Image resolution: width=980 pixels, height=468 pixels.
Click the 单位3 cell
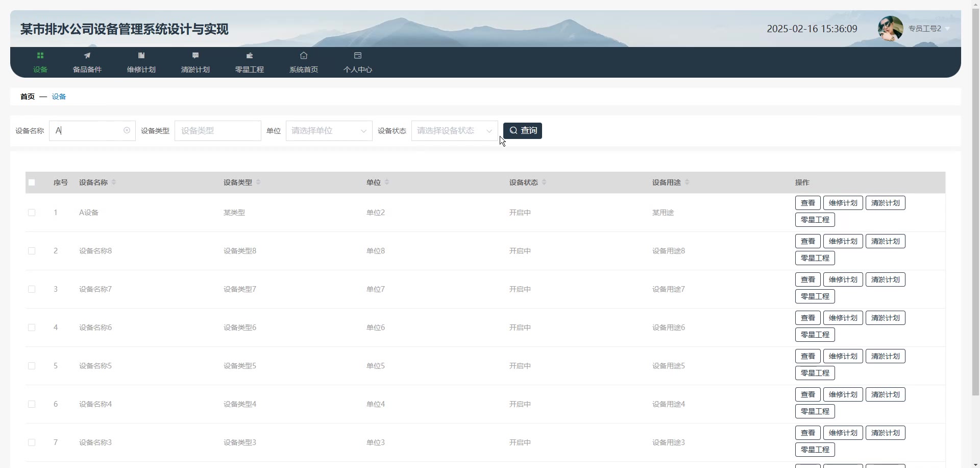click(376, 442)
